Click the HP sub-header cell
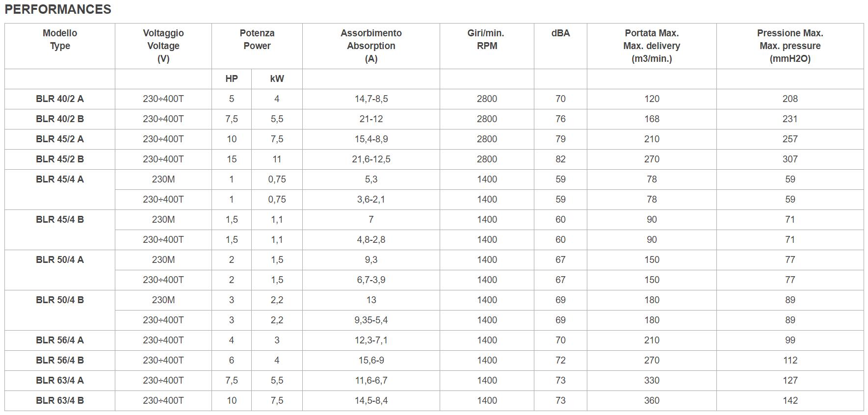The height and width of the screenshot is (415, 868). (232, 78)
